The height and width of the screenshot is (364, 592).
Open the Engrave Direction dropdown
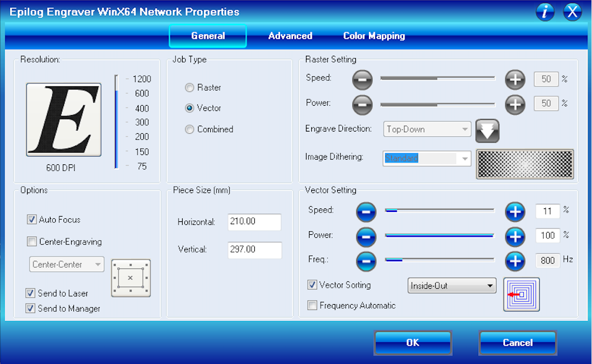[427, 129]
